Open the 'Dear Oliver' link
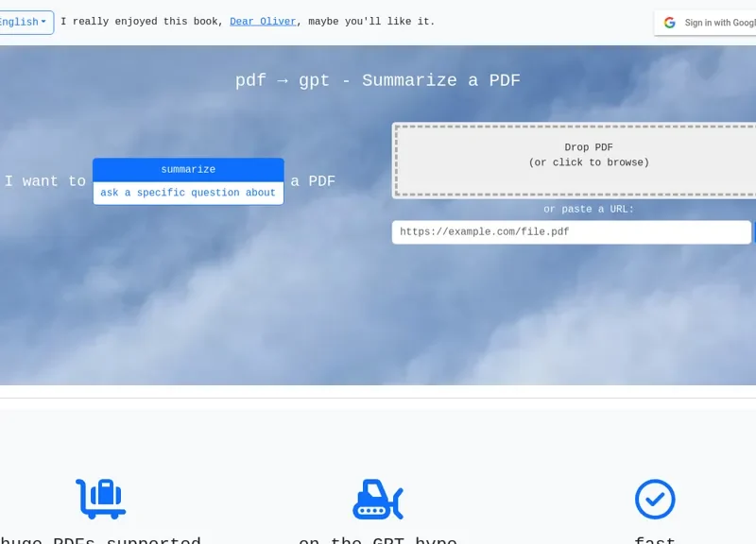The width and height of the screenshot is (756, 544). click(262, 21)
